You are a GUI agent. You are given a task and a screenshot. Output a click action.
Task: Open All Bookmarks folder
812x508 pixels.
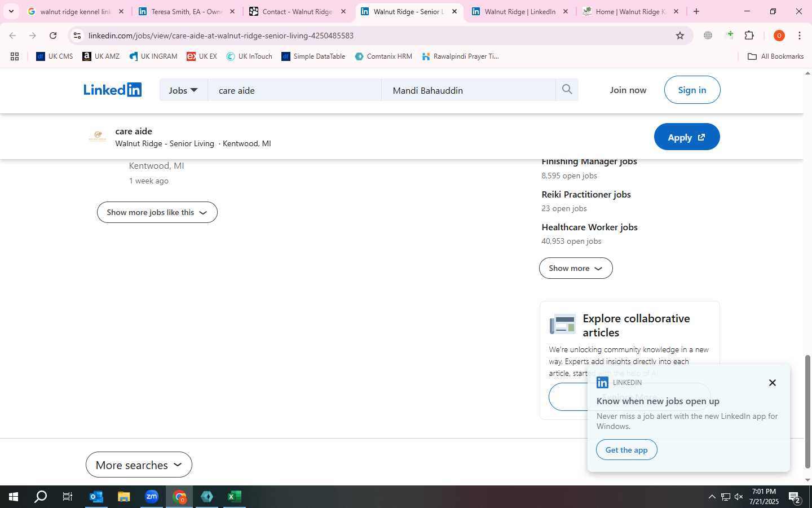(x=775, y=56)
